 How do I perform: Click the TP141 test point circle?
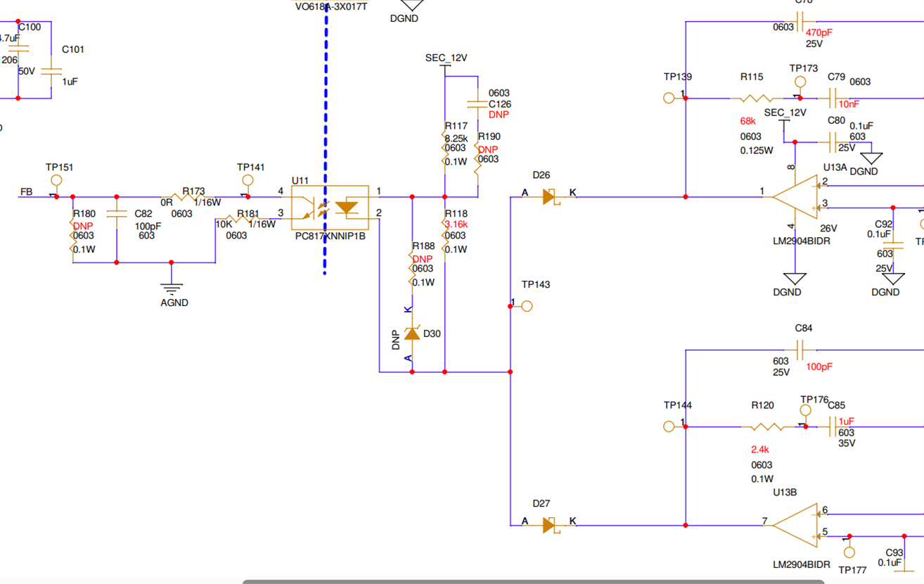248,180
